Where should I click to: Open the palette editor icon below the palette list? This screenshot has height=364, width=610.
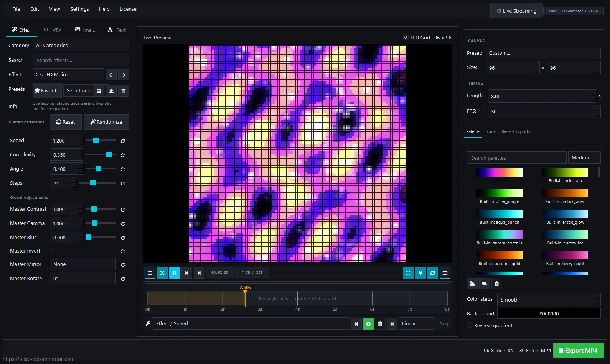click(x=472, y=284)
